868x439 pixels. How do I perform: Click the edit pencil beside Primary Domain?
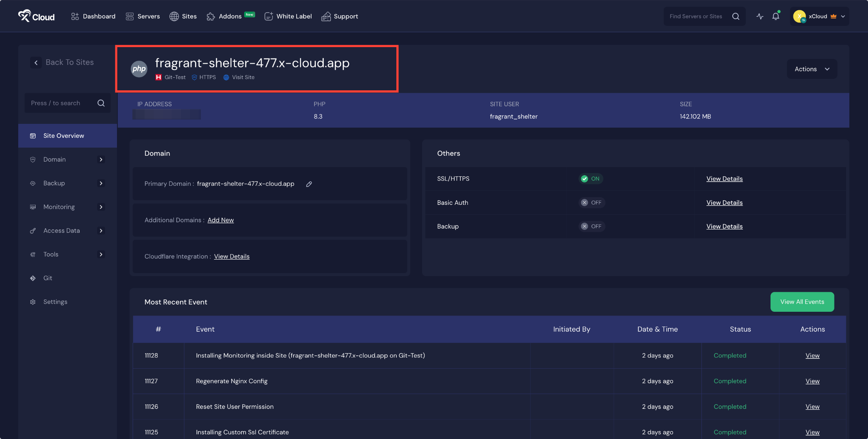(309, 184)
